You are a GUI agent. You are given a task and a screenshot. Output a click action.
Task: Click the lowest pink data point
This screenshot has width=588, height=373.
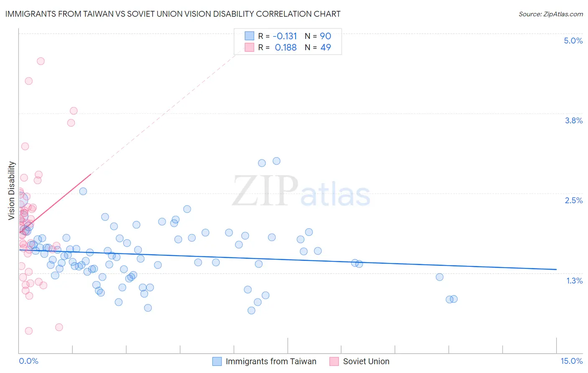(29, 331)
